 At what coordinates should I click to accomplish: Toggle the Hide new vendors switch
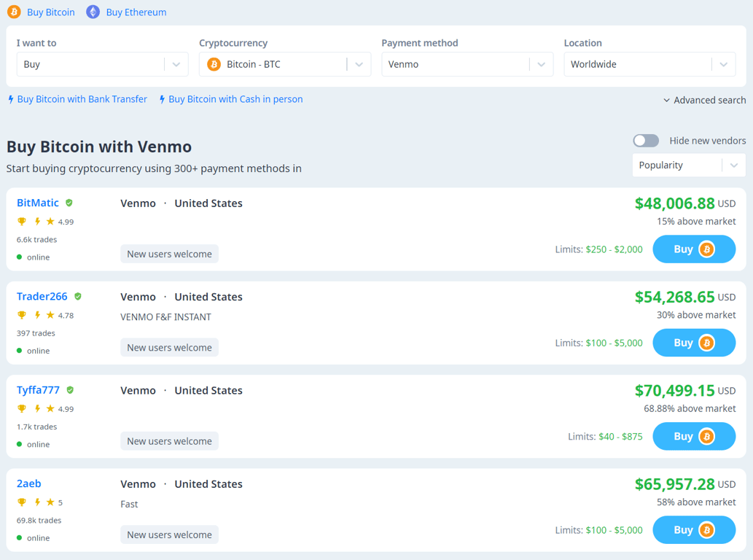click(x=646, y=141)
